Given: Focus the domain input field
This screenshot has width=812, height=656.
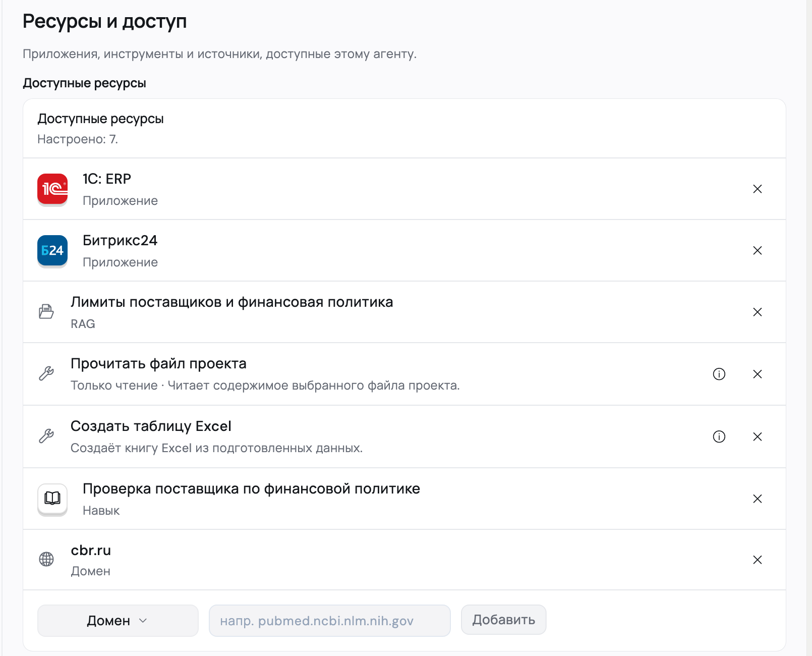Looking at the screenshot, I should 329,621.
